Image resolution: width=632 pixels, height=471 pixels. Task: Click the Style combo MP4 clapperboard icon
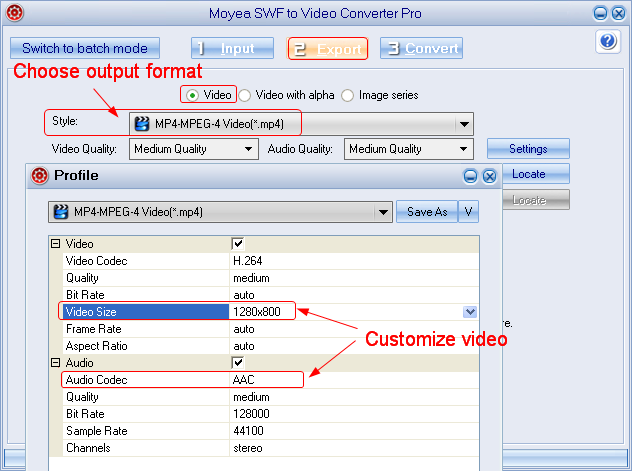142,124
